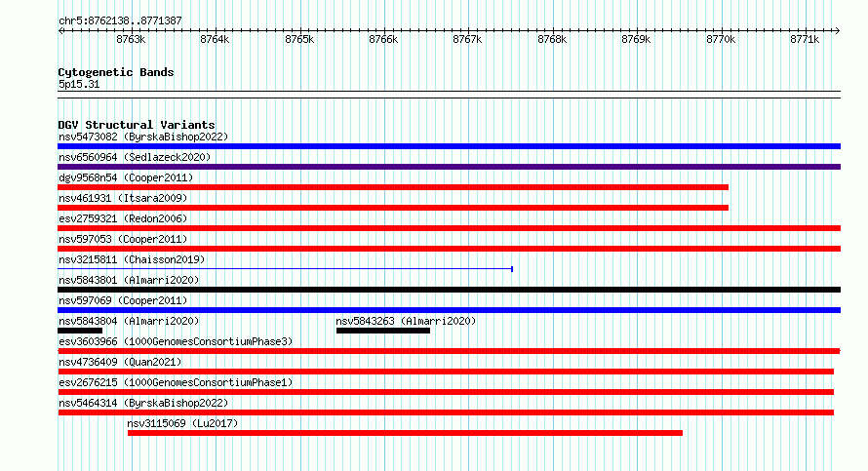
Task: Open the esv2759321 (Redon2006) label
Action: [x=123, y=218]
